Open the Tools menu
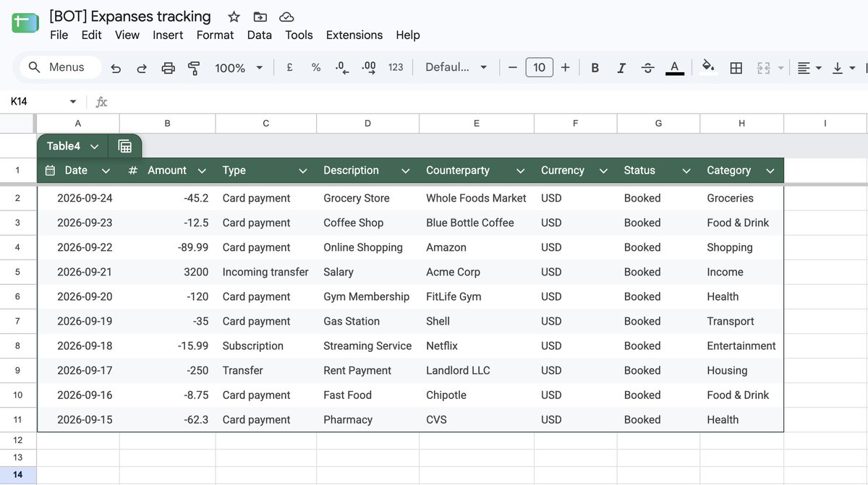This screenshot has width=868, height=485. [x=299, y=35]
